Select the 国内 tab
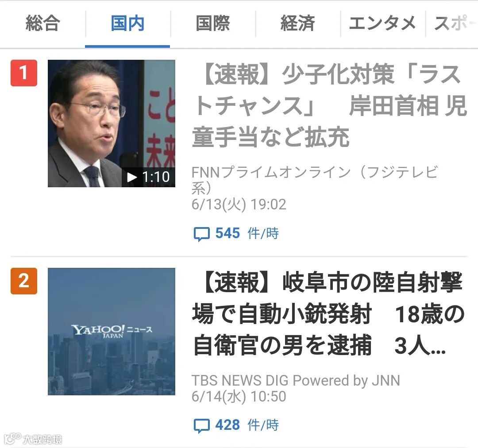The height and width of the screenshot is (448, 478). [x=127, y=23]
